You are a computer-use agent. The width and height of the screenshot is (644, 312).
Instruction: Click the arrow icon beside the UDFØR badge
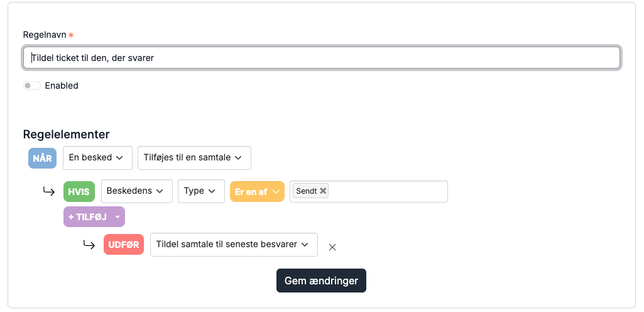[x=89, y=245]
